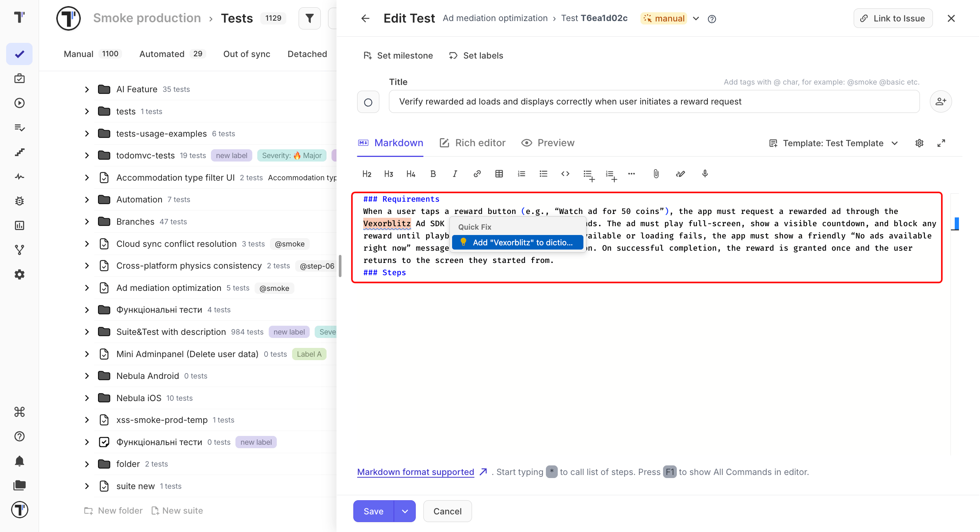Open the Save options dropdown arrow
The width and height of the screenshot is (980, 532).
click(405, 511)
